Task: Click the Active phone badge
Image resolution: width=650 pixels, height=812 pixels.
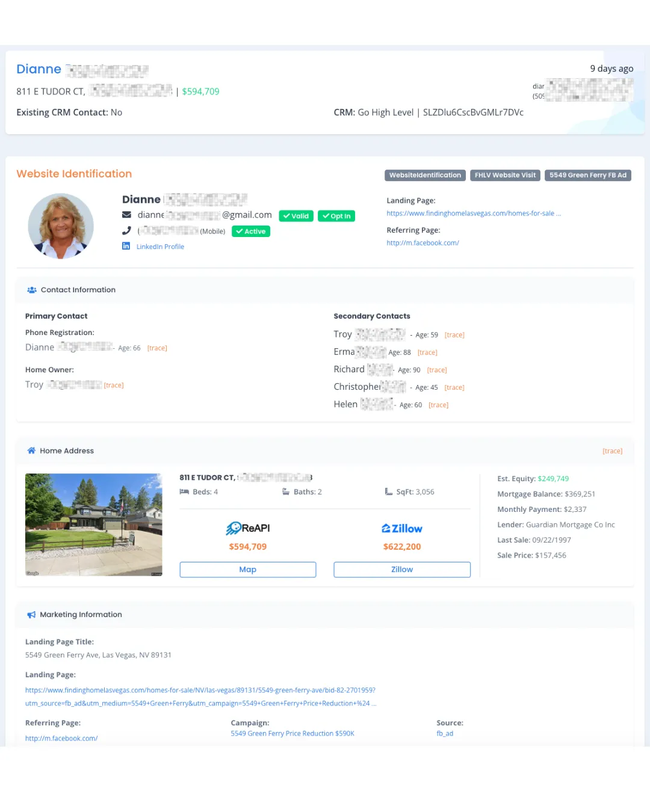Action: [x=250, y=232]
